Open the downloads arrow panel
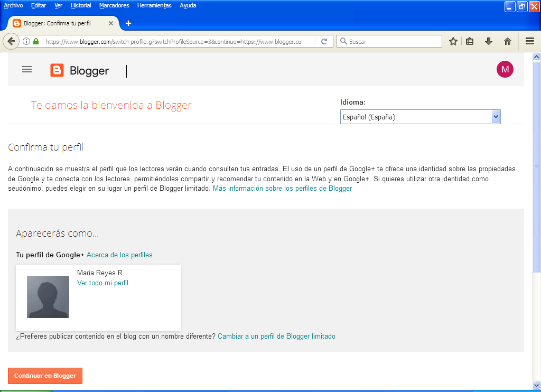Screen dimensions: 541x392 pyautogui.click(x=488, y=41)
